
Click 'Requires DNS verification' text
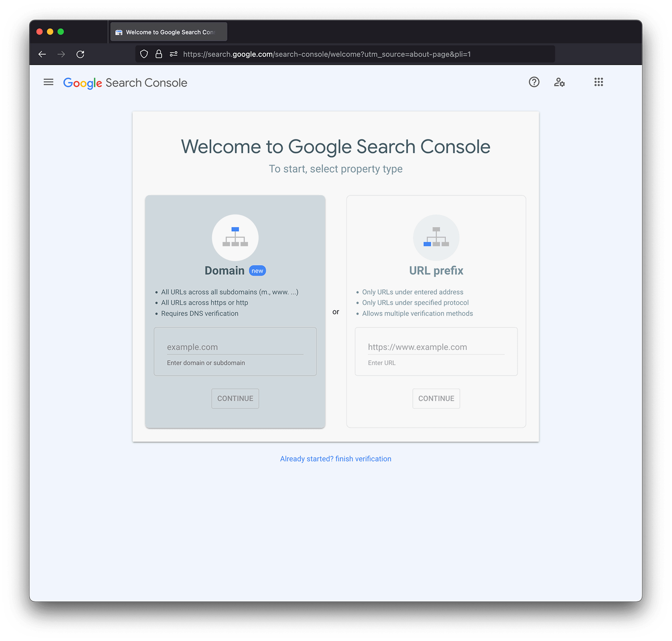pyautogui.click(x=199, y=314)
